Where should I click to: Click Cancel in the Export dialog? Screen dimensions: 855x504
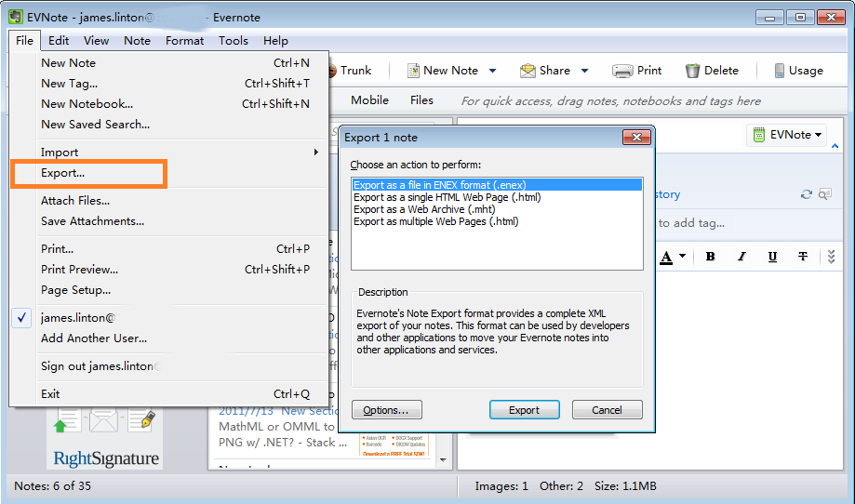tap(607, 410)
